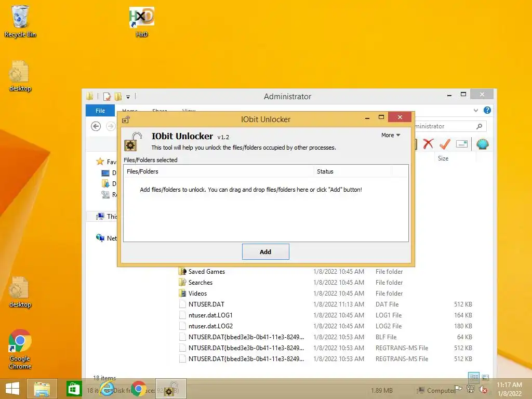This screenshot has width=532, height=399.
Task: Open the Recycle Bin desktop icon
Action: point(20,21)
